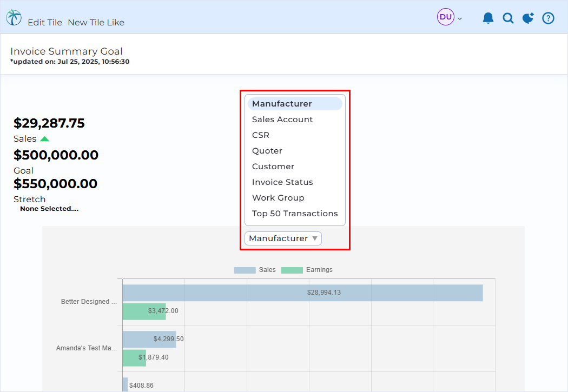Open the help question mark icon
Screen dimensions: 568x392
pyautogui.click(x=548, y=18)
